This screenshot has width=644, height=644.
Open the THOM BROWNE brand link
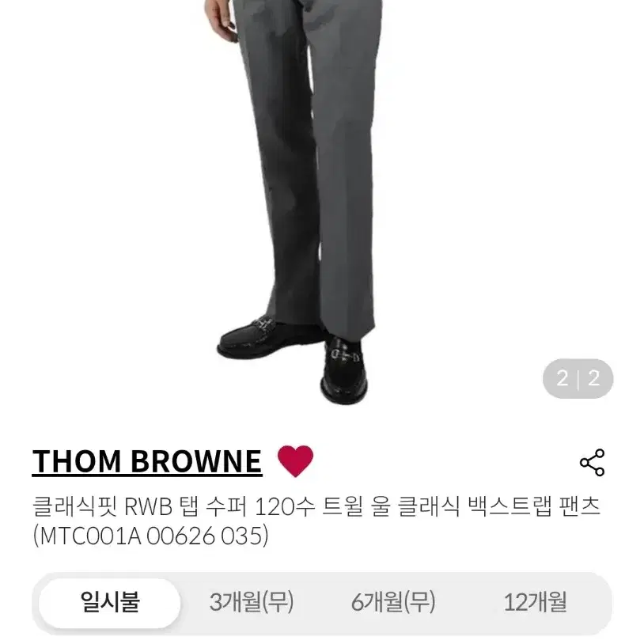pos(147,462)
